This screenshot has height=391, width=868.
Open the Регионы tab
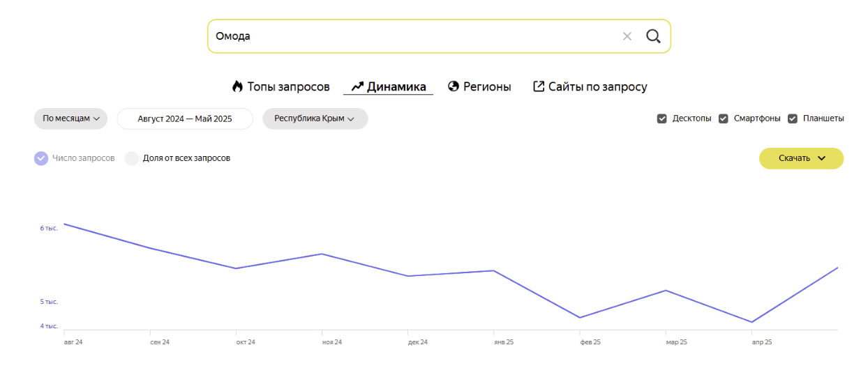point(487,86)
